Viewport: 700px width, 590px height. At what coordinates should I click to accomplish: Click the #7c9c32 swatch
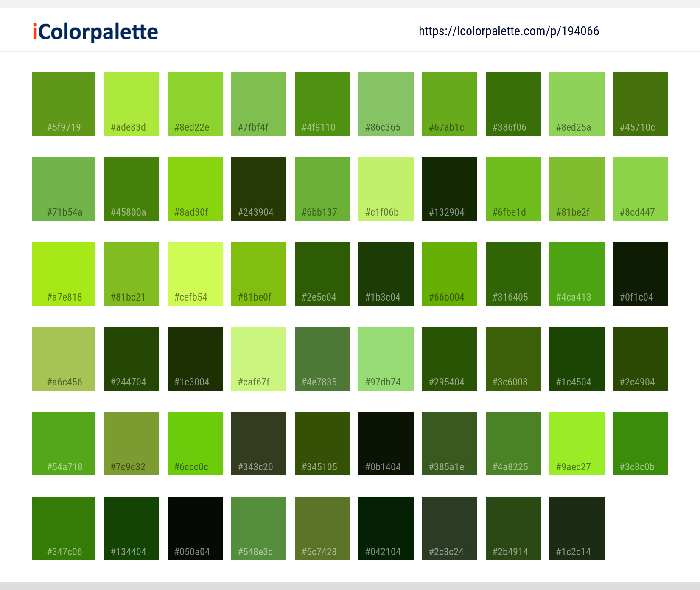(132, 444)
